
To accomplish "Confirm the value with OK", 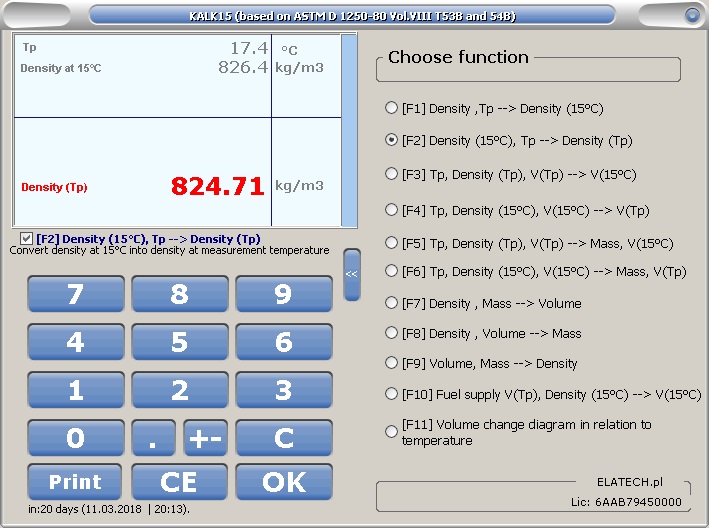I will (x=284, y=482).
